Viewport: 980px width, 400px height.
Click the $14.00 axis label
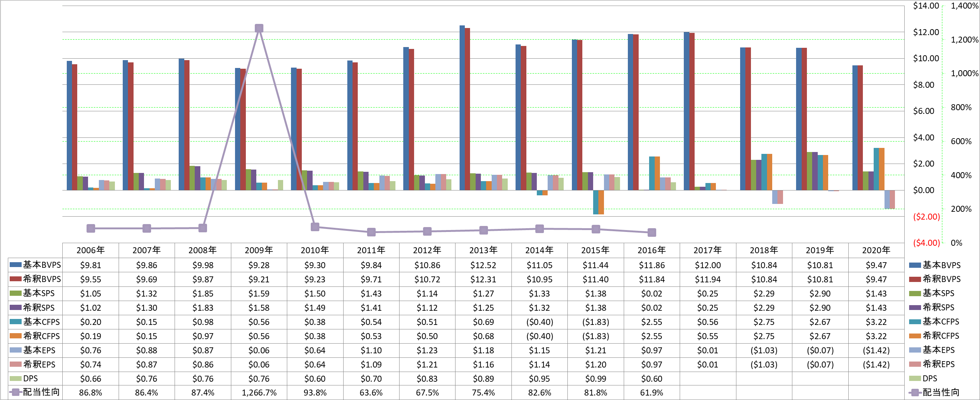926,6
